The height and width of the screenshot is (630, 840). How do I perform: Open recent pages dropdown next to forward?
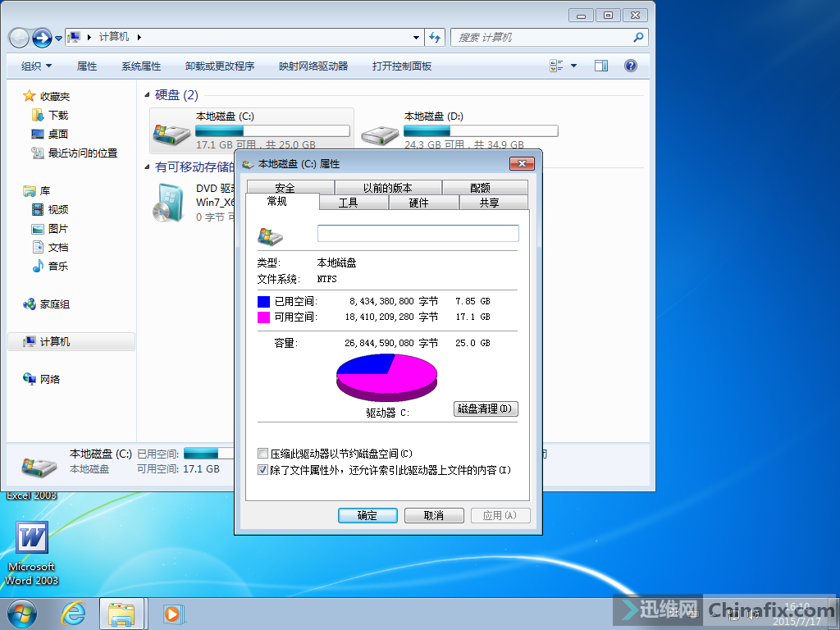pyautogui.click(x=58, y=39)
